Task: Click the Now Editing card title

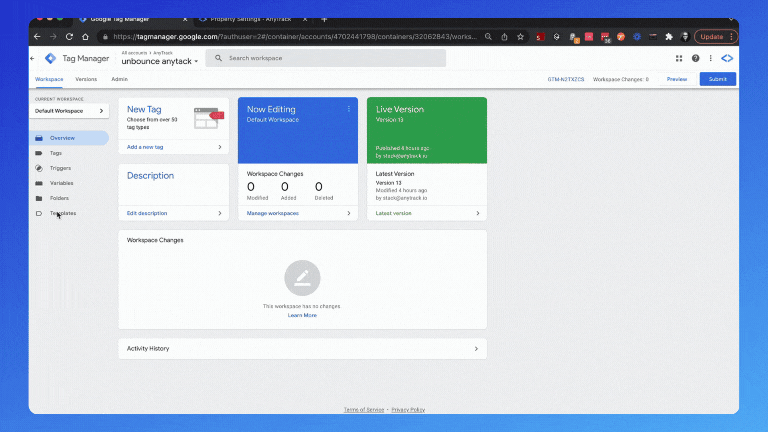Action: pos(271,110)
